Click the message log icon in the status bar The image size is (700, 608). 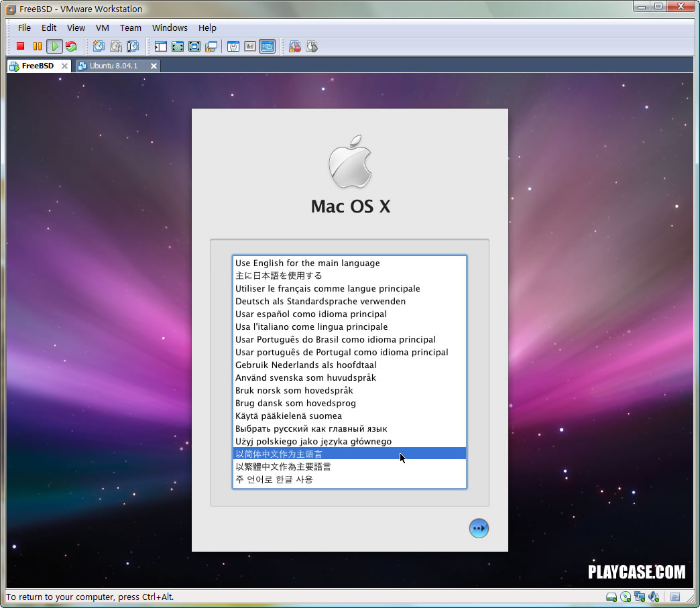click(675, 597)
